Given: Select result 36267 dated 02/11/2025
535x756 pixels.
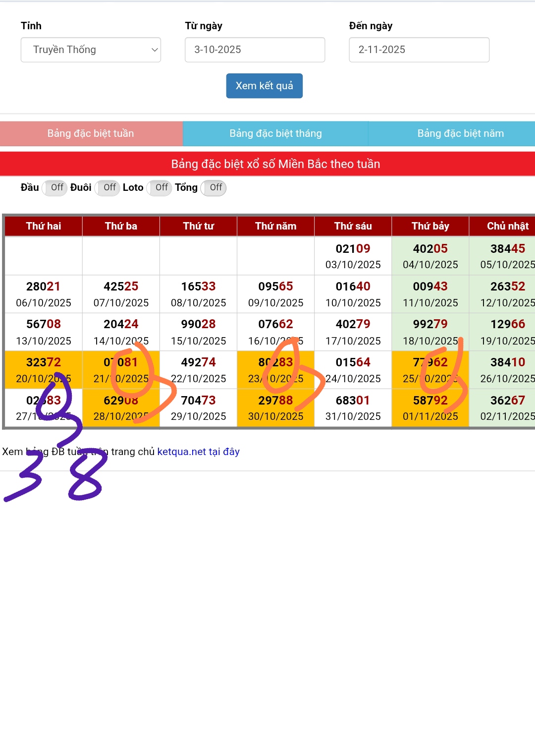Looking at the screenshot, I should coord(507,408).
